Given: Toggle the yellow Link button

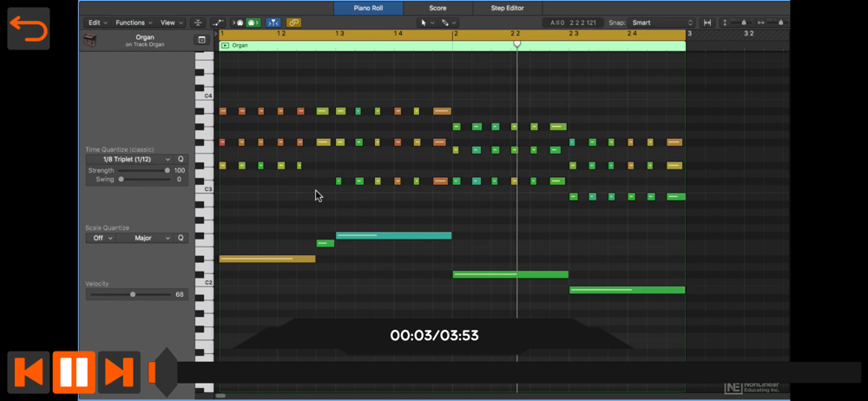Looking at the screenshot, I should point(293,23).
